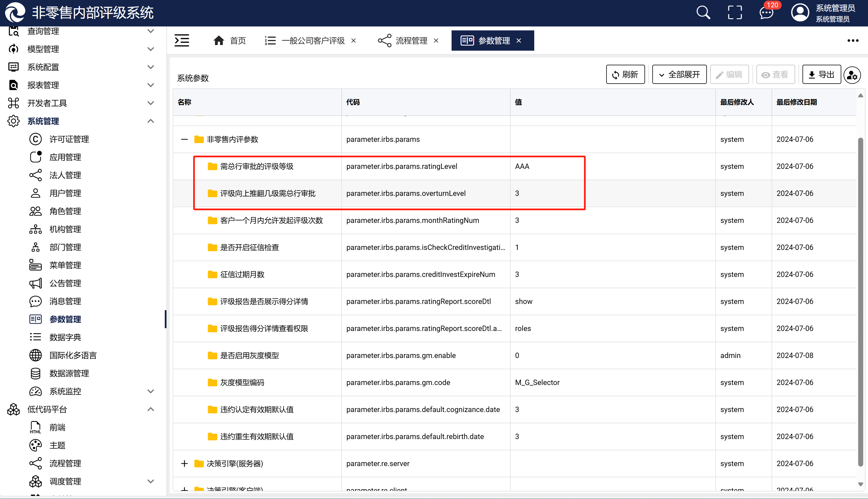The height and width of the screenshot is (499, 868).
Task: Click the search magnifier icon in header
Action: 703,13
